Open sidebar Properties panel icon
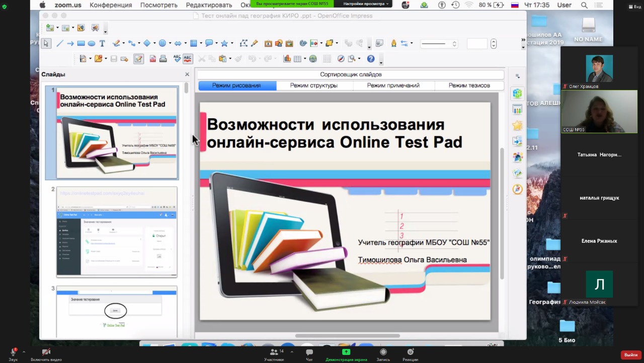 click(x=517, y=93)
